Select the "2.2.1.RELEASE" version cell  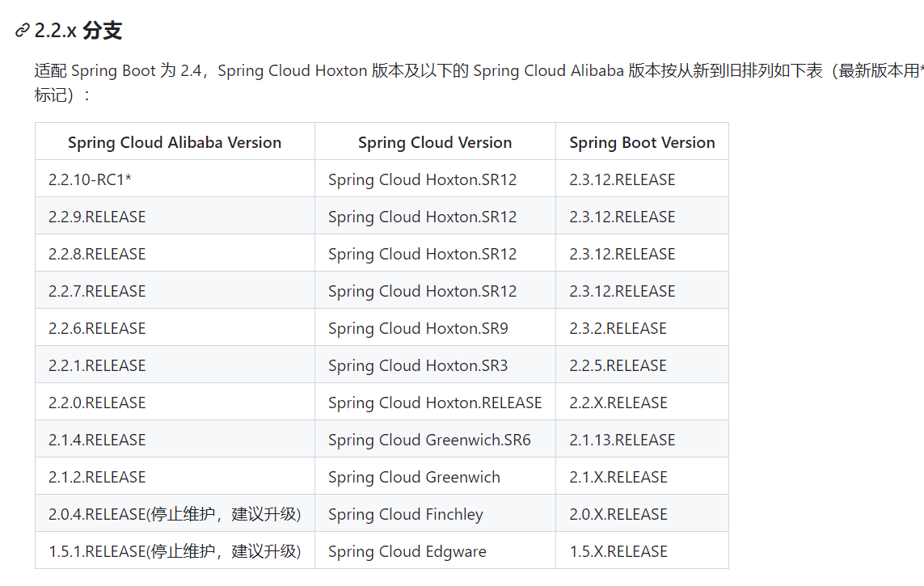175,365
